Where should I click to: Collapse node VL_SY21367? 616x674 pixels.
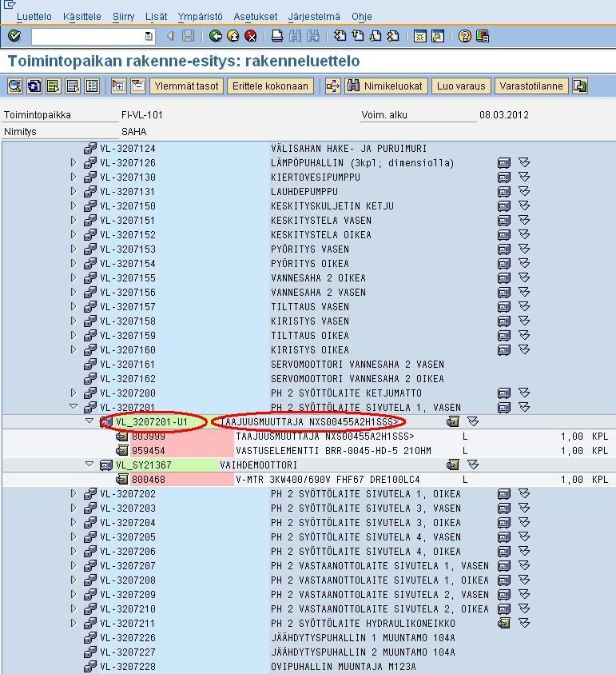89,464
